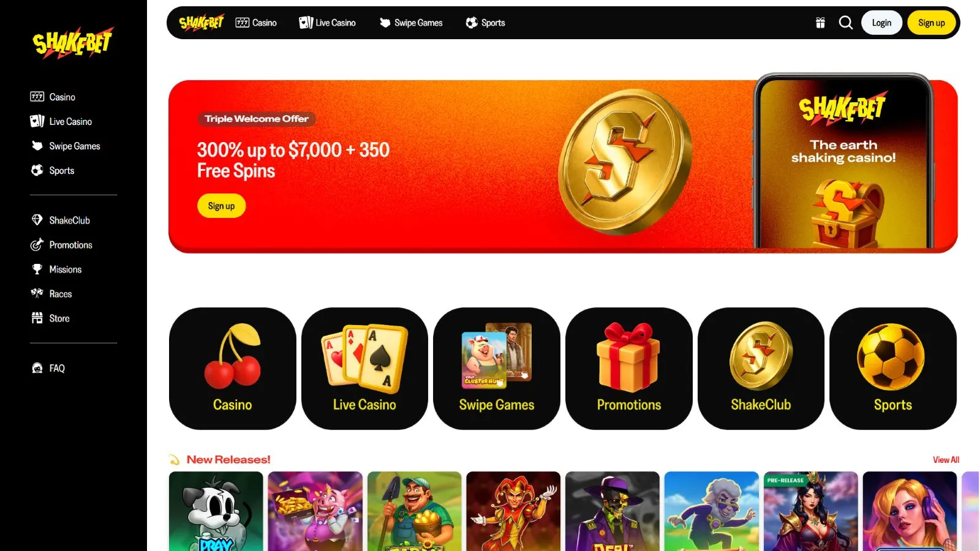Image resolution: width=980 pixels, height=551 pixels.
Task: Select Live Casino in top navigation
Action: (327, 23)
